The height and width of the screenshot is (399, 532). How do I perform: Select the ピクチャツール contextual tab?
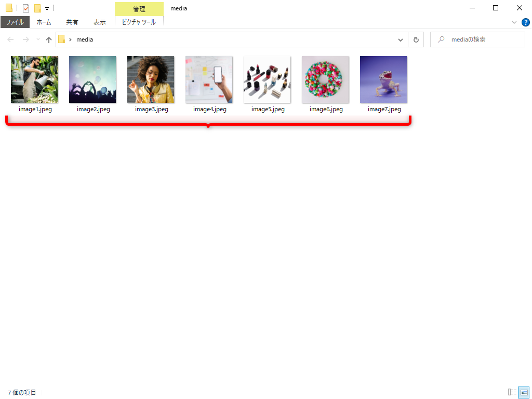[x=139, y=22]
